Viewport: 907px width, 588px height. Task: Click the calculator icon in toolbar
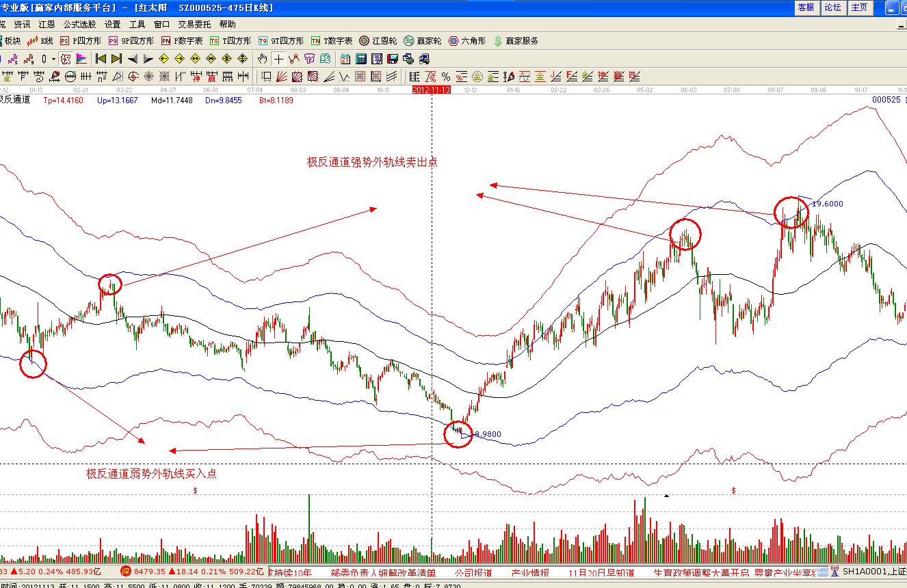[360, 59]
